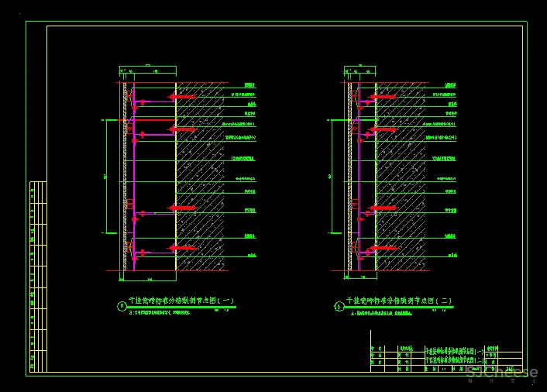Select the bottom red anchor bolt in right section
Image resolution: width=547 pixels, height=392 pixels.
click(383, 248)
